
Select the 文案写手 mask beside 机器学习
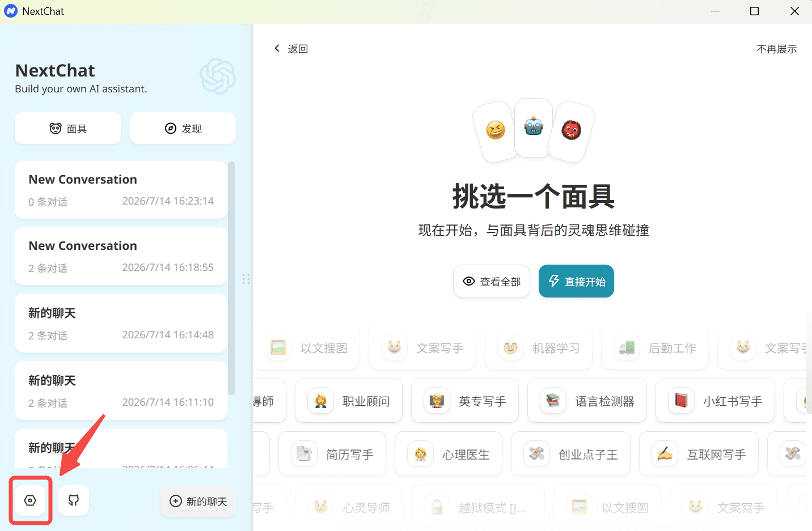[422, 347]
